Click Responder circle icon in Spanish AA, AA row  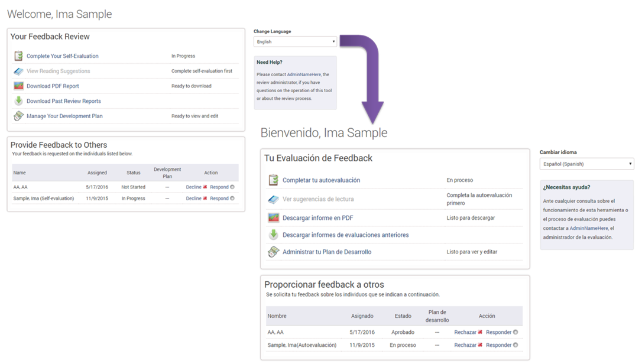tap(515, 332)
